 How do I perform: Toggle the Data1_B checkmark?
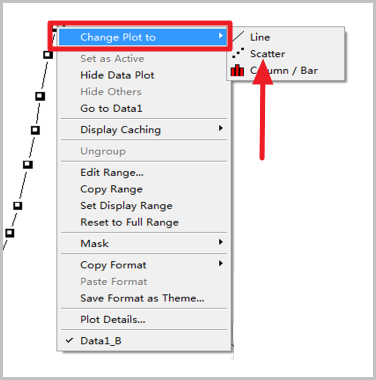click(x=69, y=340)
